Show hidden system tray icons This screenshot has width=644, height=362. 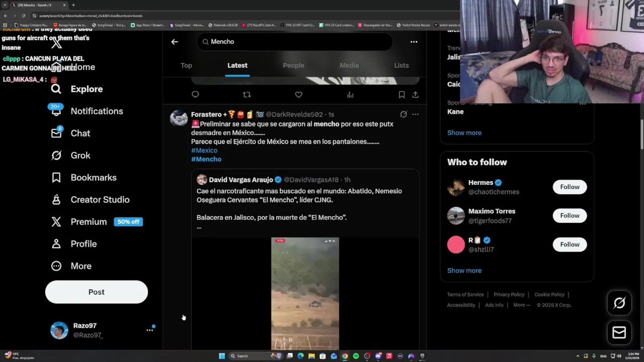point(578,356)
